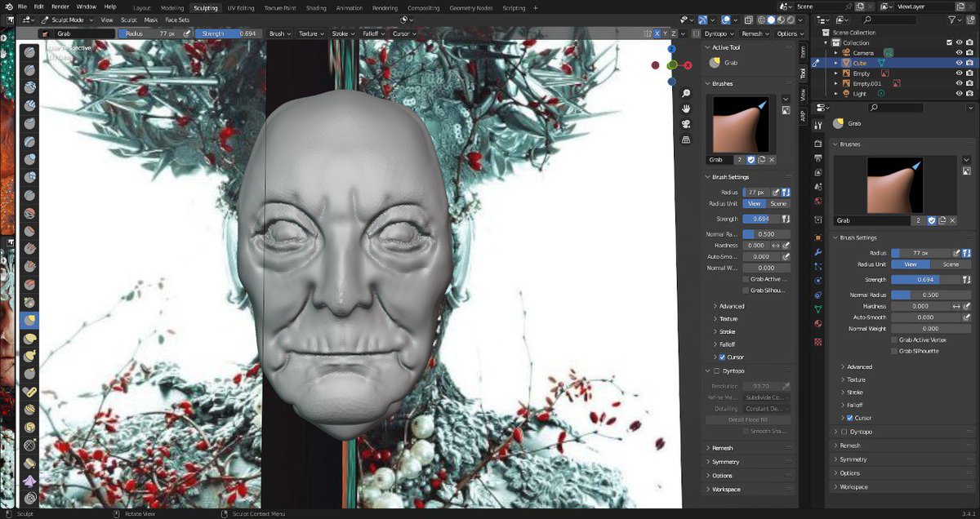Switch to Shading workspace tab

tap(316, 7)
